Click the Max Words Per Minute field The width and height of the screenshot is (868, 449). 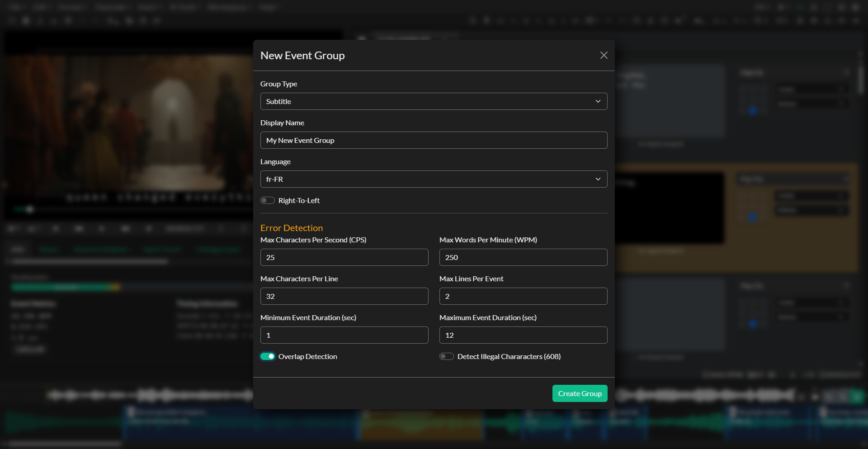(x=523, y=257)
